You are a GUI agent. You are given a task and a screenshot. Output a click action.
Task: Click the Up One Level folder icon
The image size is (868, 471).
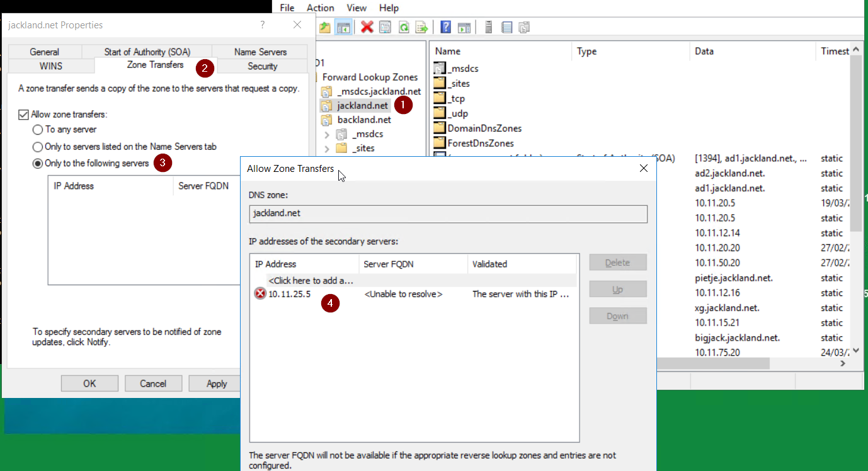pos(325,27)
